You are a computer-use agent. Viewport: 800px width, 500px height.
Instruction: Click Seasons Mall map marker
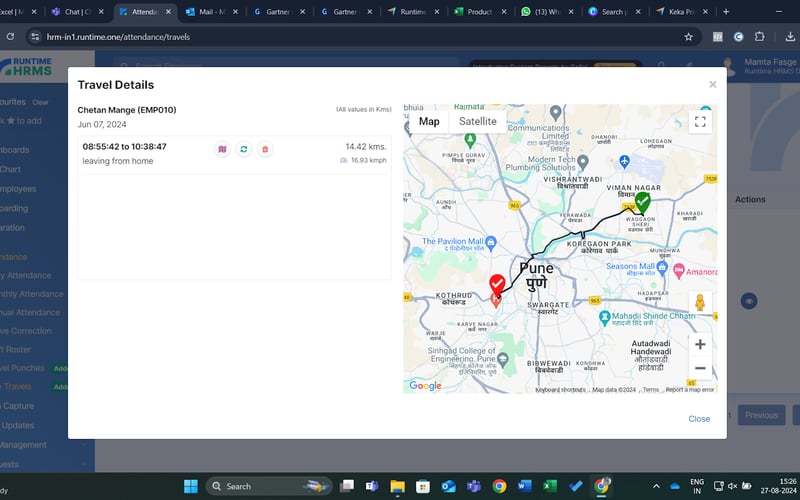pos(662,267)
